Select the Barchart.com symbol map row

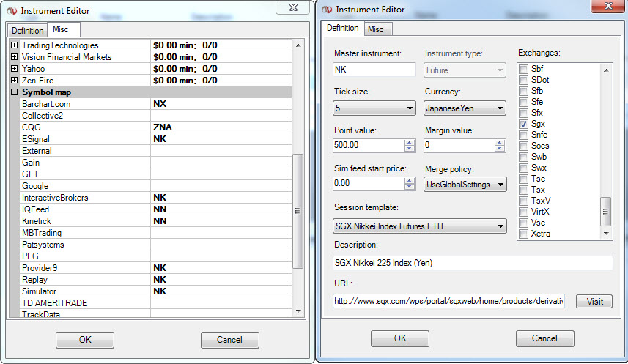point(156,104)
